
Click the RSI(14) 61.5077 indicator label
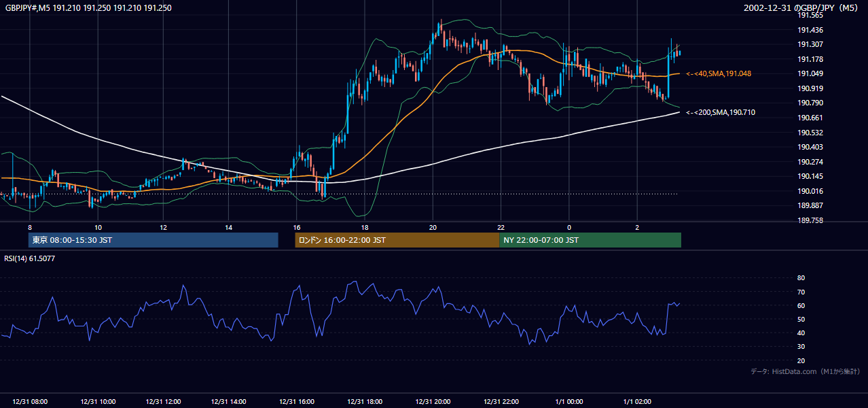29,258
